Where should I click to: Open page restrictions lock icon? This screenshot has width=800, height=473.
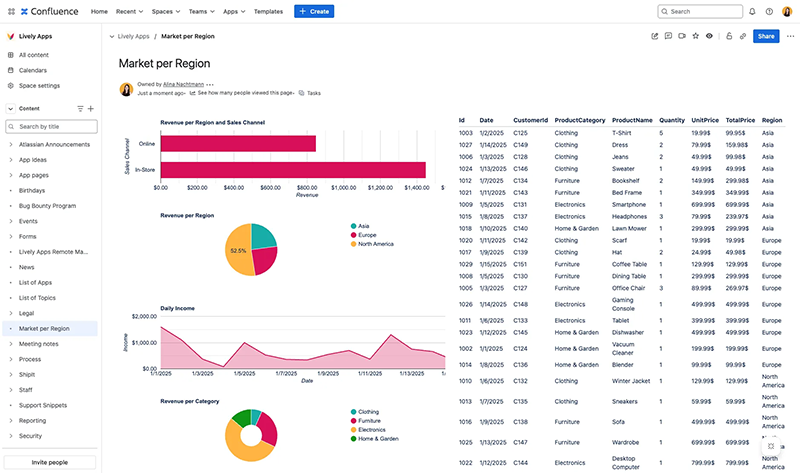[729, 36]
